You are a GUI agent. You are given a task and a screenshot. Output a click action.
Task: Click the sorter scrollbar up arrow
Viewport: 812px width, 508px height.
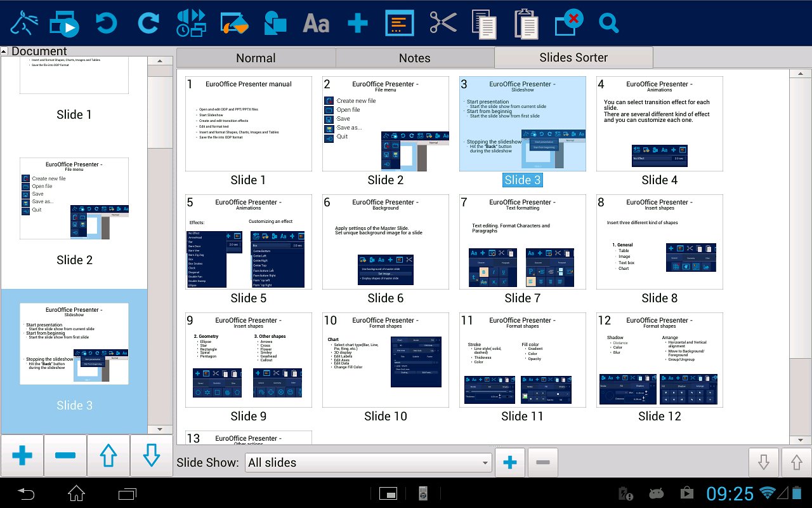[800, 74]
